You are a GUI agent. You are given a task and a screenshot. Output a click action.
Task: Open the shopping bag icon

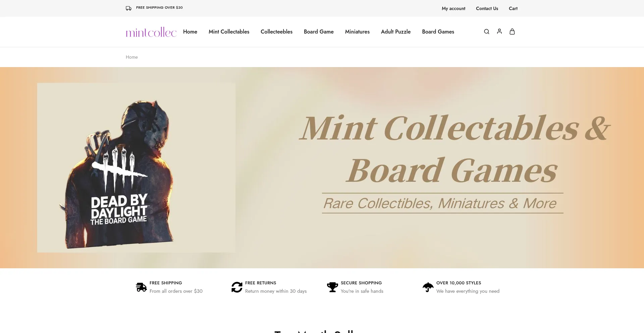[512, 32]
